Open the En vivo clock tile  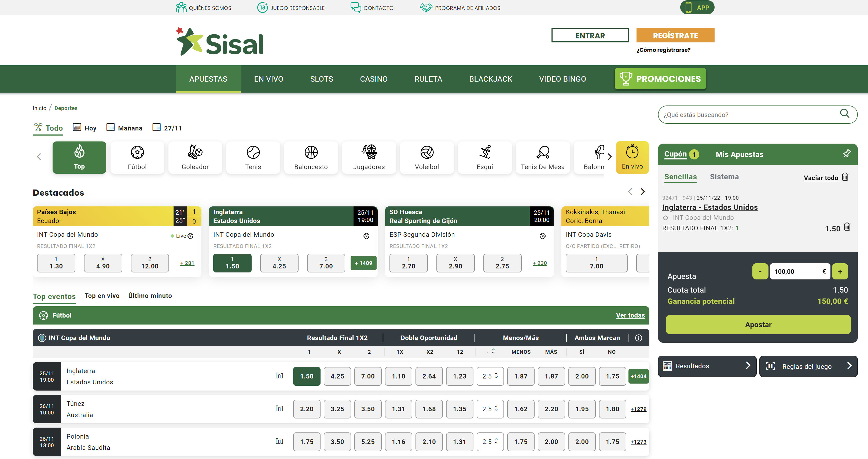632,158
